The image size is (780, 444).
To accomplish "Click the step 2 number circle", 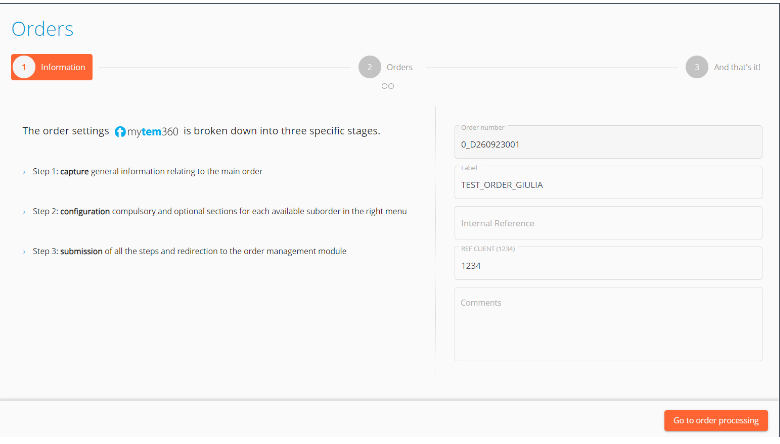I will (x=369, y=67).
